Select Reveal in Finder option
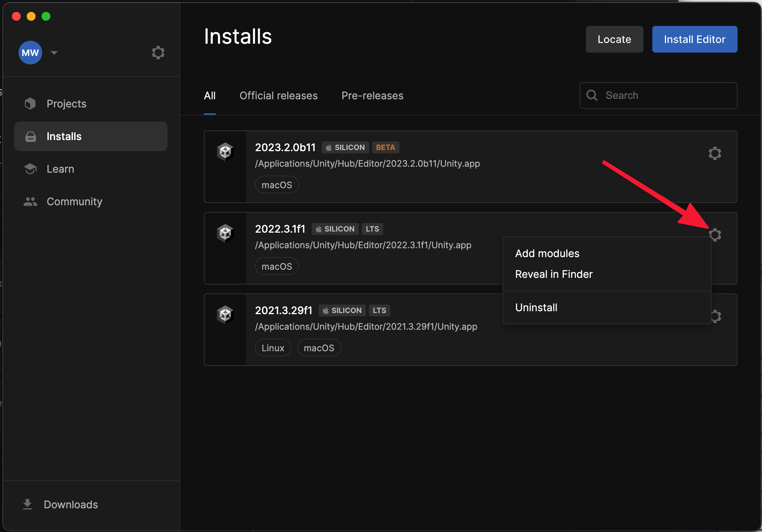This screenshot has height=532, width=762. pyautogui.click(x=554, y=274)
